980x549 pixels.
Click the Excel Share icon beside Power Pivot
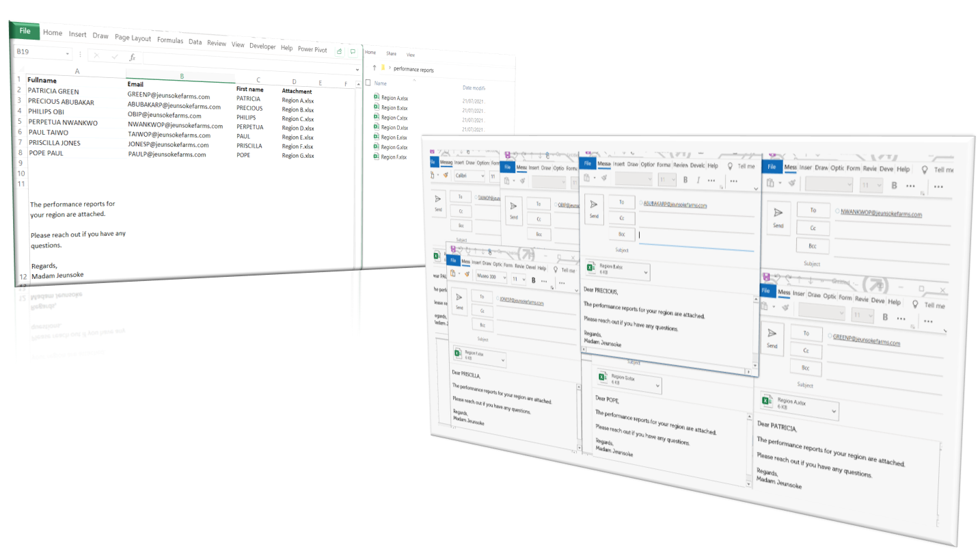coord(340,51)
